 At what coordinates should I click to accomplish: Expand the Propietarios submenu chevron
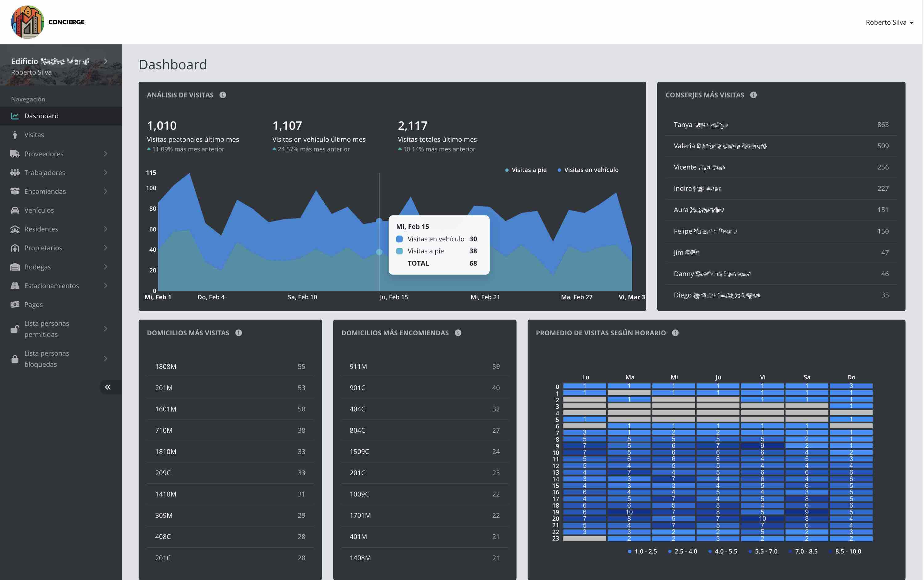106,248
